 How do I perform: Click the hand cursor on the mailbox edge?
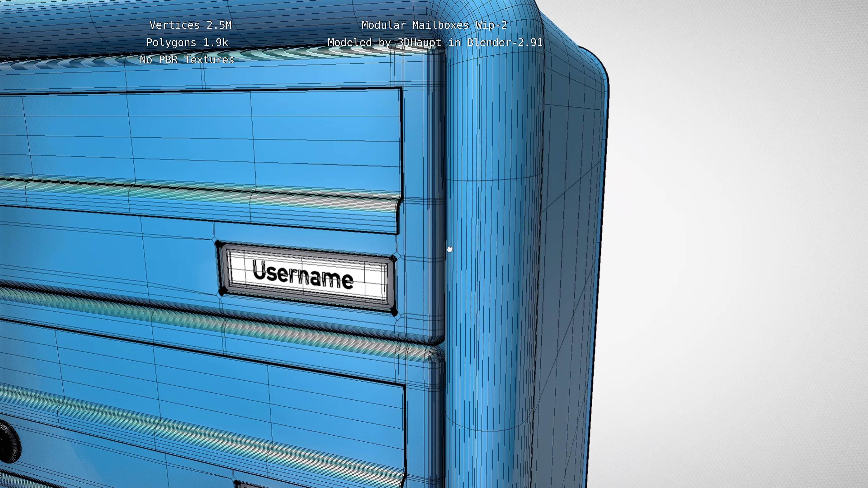coord(450,249)
